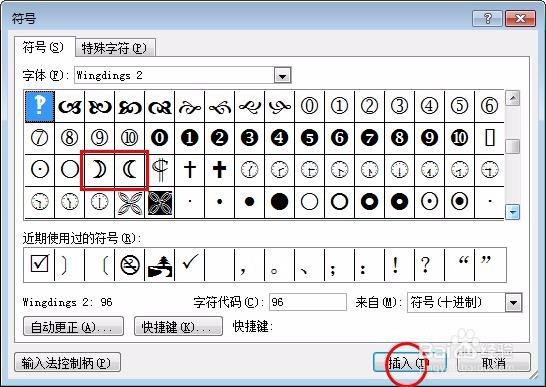Image resolution: width=546 pixels, height=387 pixels.
Task: Pick the large solid black circle symbol
Action: coord(279,202)
